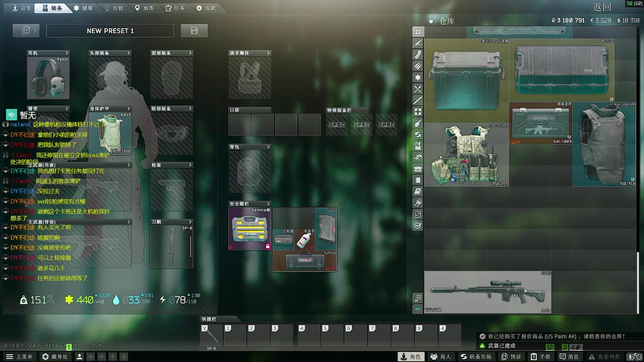The height and width of the screenshot is (362, 644).
Task: Open the 总览 tab
Action: 22,8
